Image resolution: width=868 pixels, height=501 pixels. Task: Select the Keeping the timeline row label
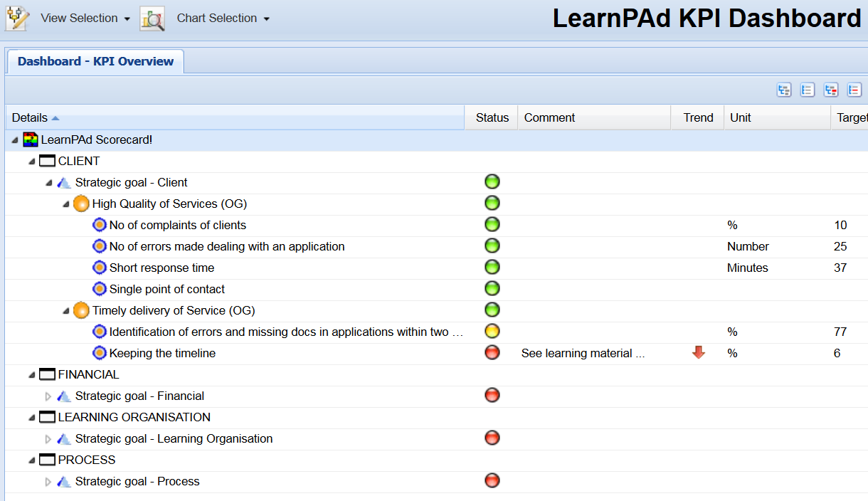pyautogui.click(x=162, y=353)
